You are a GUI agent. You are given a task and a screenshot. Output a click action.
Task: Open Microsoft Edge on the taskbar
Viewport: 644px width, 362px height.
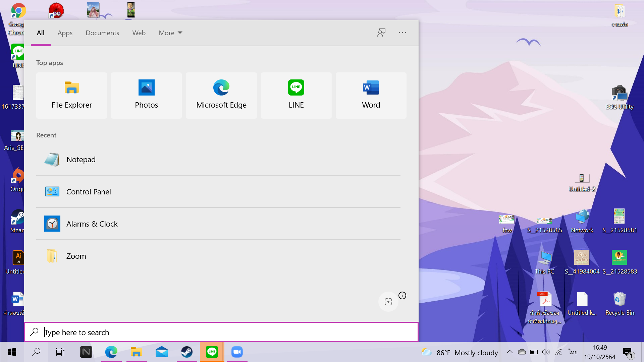click(x=111, y=352)
